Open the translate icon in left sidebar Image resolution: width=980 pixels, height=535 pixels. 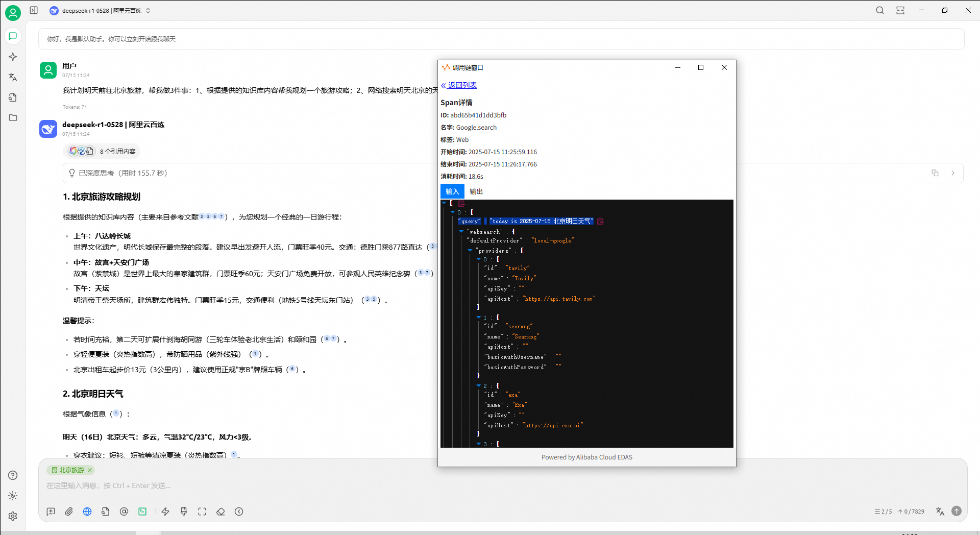pos(13,77)
